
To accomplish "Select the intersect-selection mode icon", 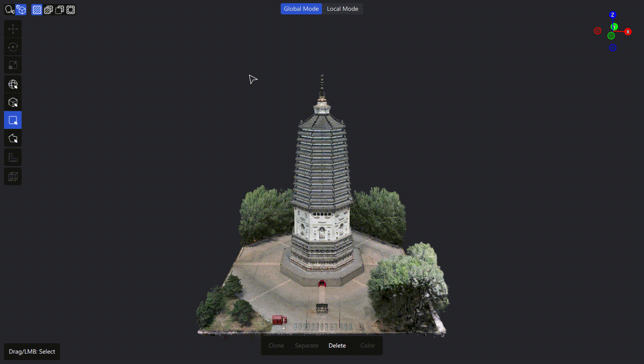I will point(70,10).
